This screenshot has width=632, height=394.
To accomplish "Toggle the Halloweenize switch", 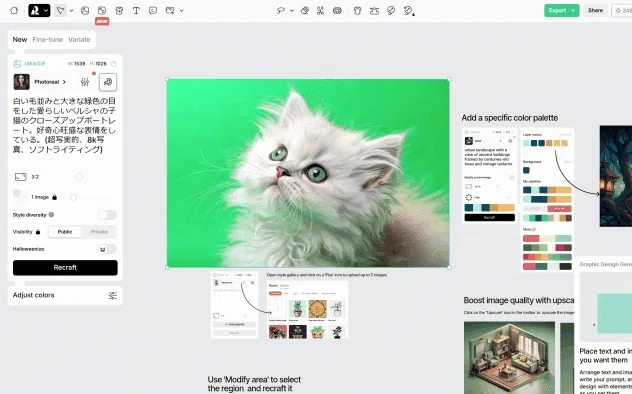I will [x=107, y=249].
